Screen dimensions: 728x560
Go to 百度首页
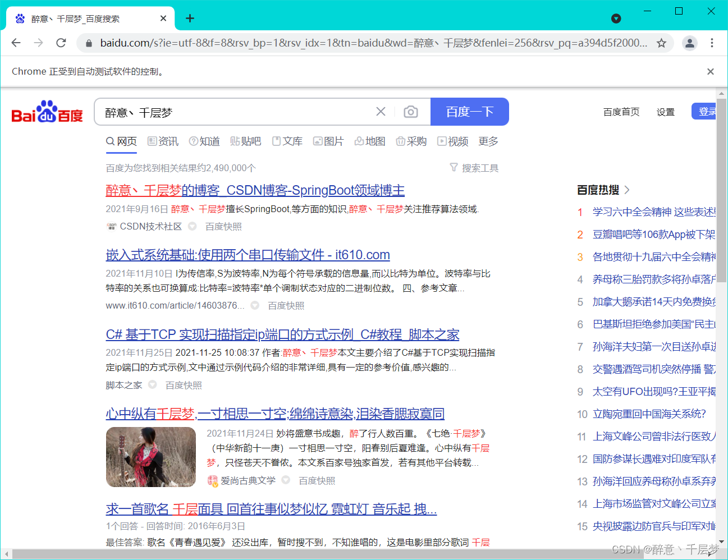point(621,112)
